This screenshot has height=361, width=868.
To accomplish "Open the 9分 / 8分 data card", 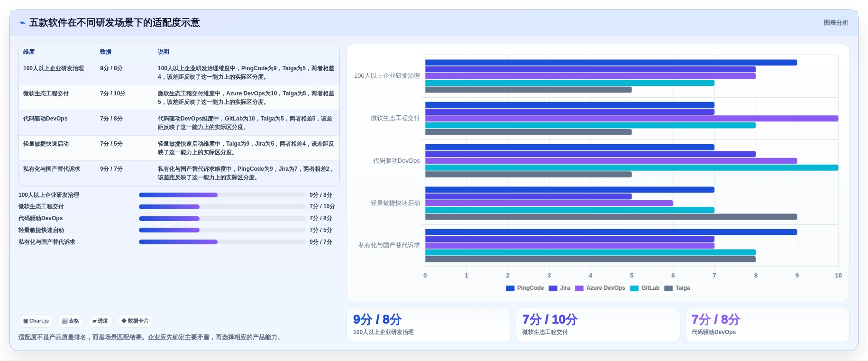I will point(429,324).
